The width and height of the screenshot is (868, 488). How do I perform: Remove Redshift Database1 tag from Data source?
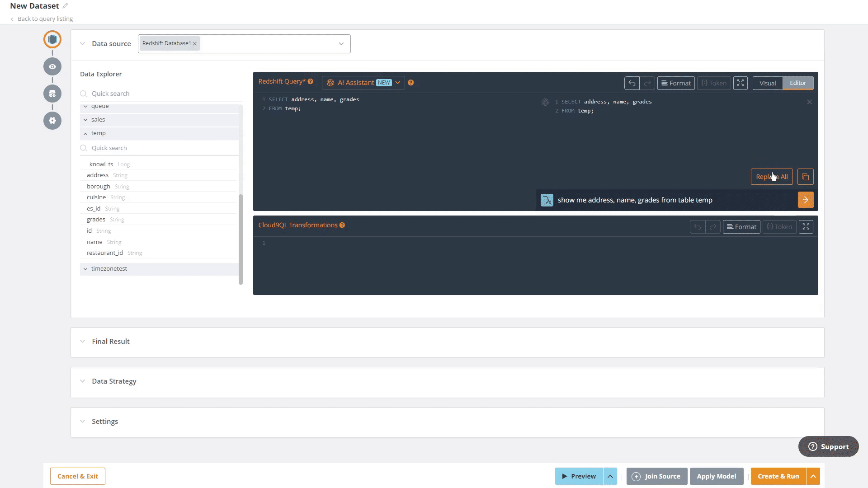point(195,44)
